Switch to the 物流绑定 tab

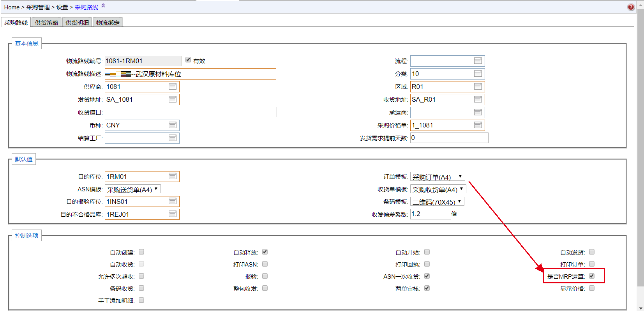tap(108, 23)
